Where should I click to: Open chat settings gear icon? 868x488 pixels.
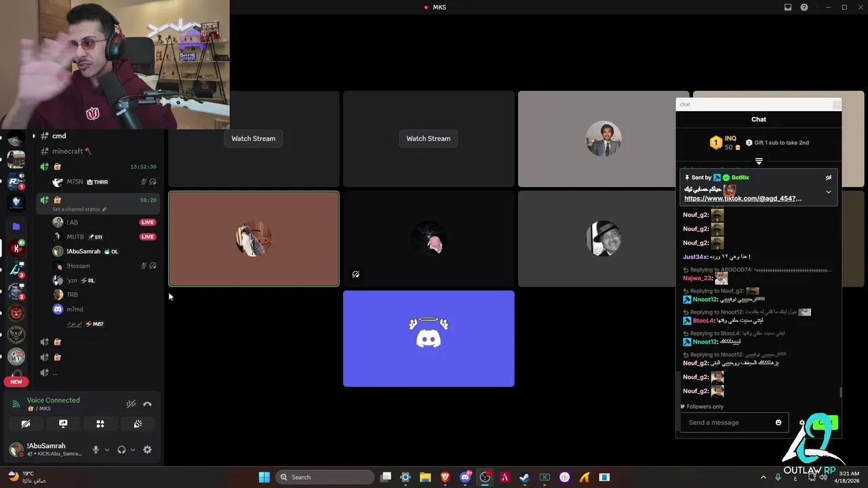tap(802, 422)
